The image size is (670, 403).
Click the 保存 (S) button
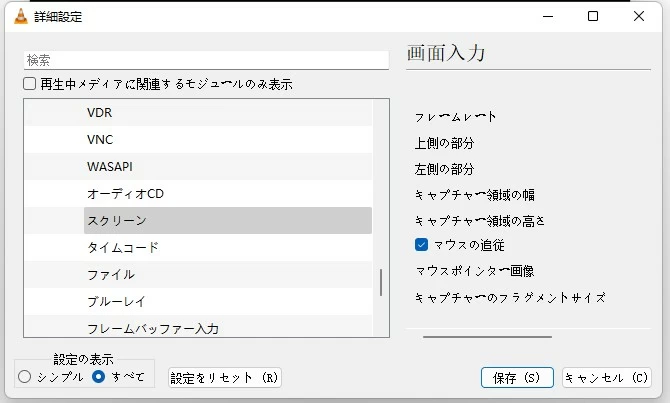[517, 377]
